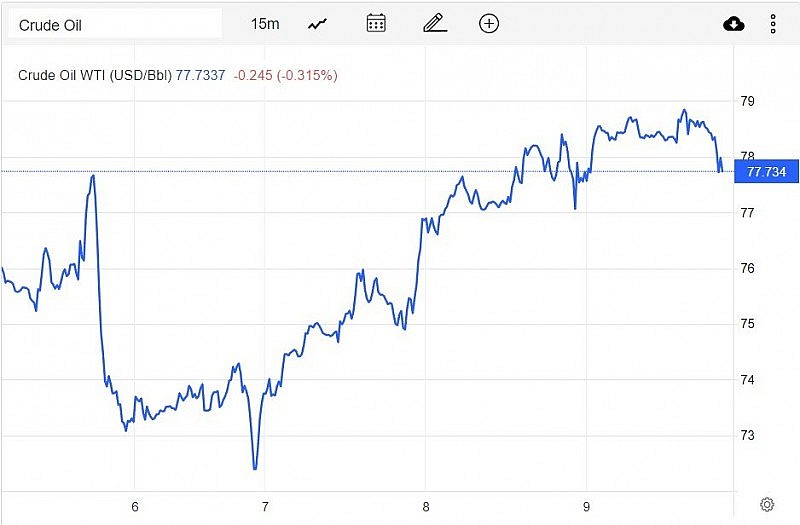Select date marker 6 on time axis

coord(135,505)
